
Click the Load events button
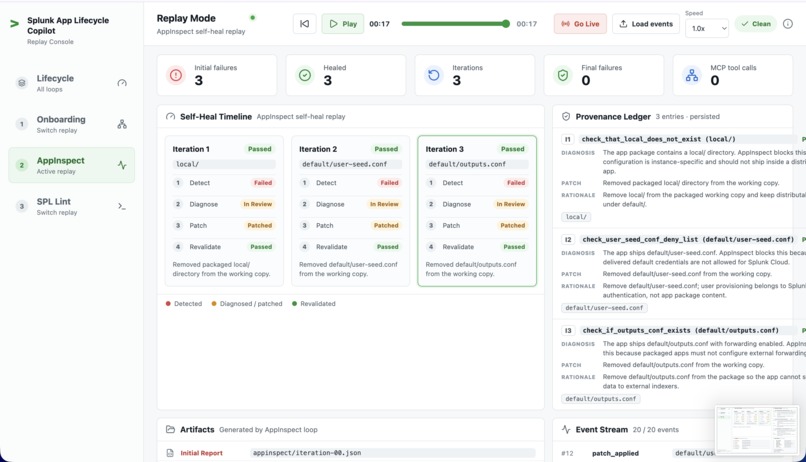646,24
